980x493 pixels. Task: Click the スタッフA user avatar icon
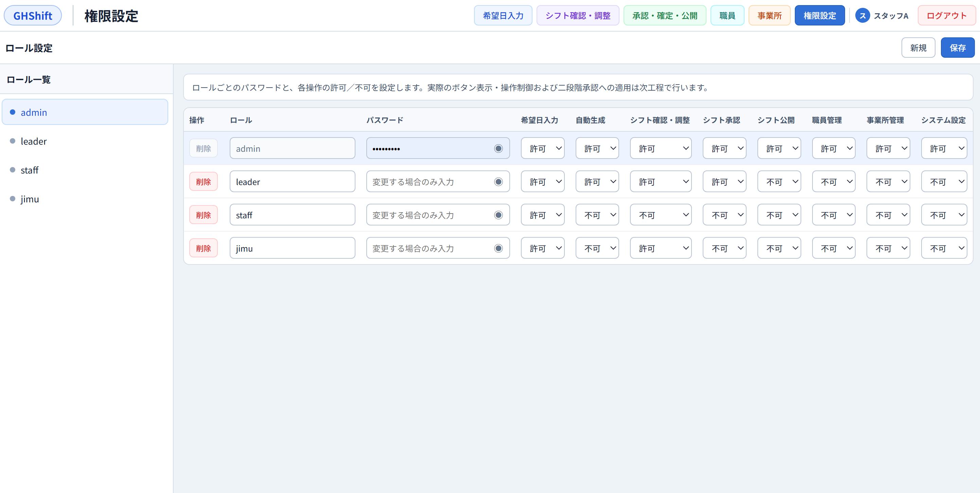(x=862, y=16)
